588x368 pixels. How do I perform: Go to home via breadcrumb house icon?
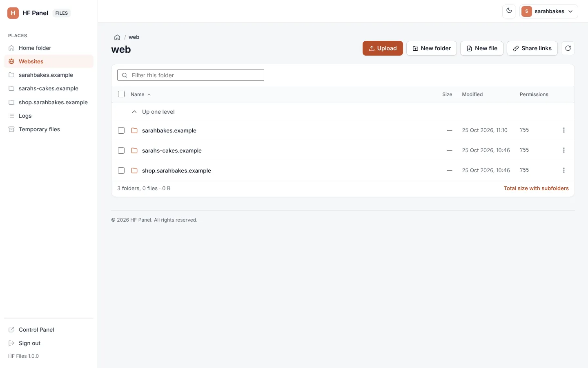pyautogui.click(x=117, y=37)
